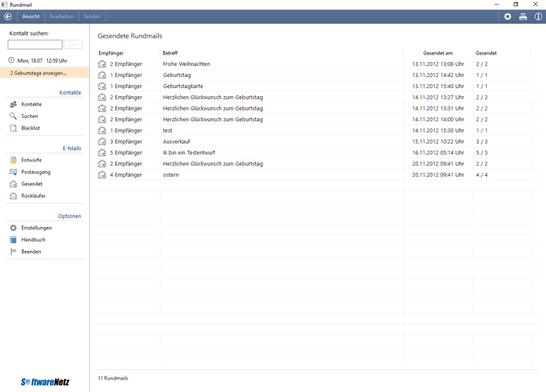Select Blacklist in the sidebar
This screenshot has height=392, width=546.
[x=30, y=128]
